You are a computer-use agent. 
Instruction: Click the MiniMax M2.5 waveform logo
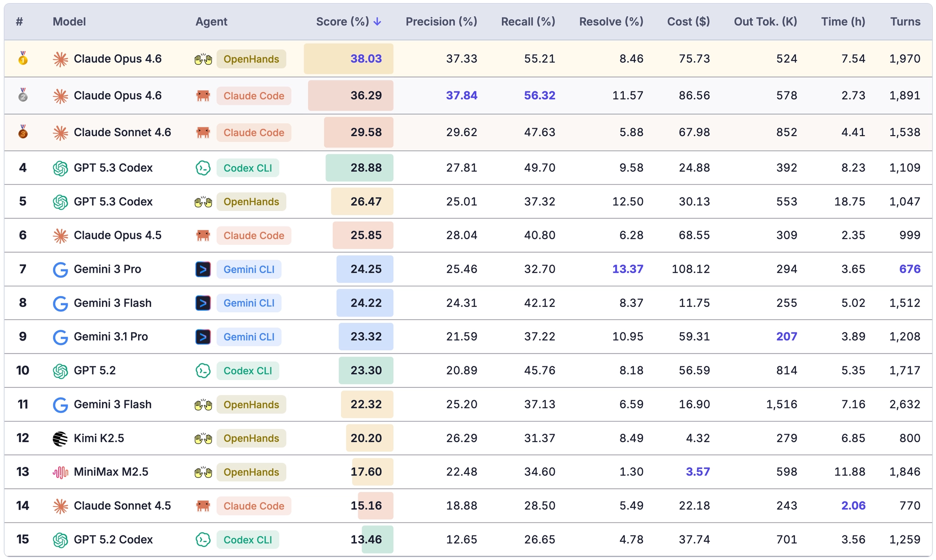click(x=60, y=472)
